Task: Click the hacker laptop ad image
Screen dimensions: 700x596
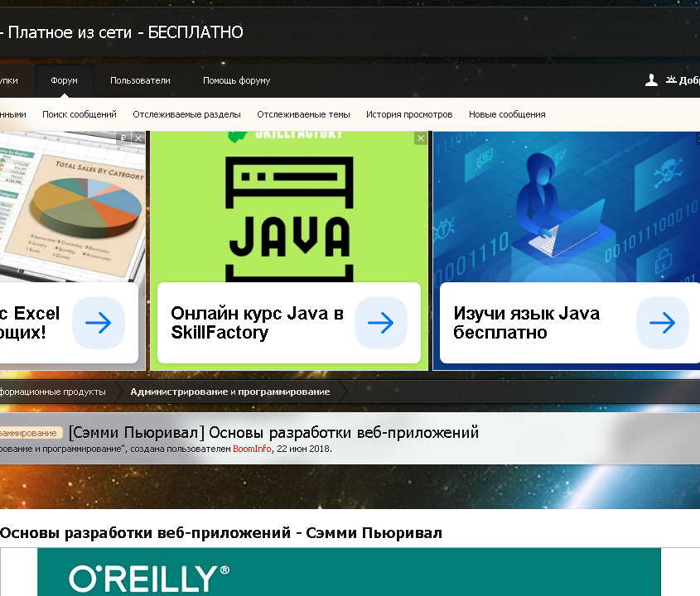Action: click(567, 207)
